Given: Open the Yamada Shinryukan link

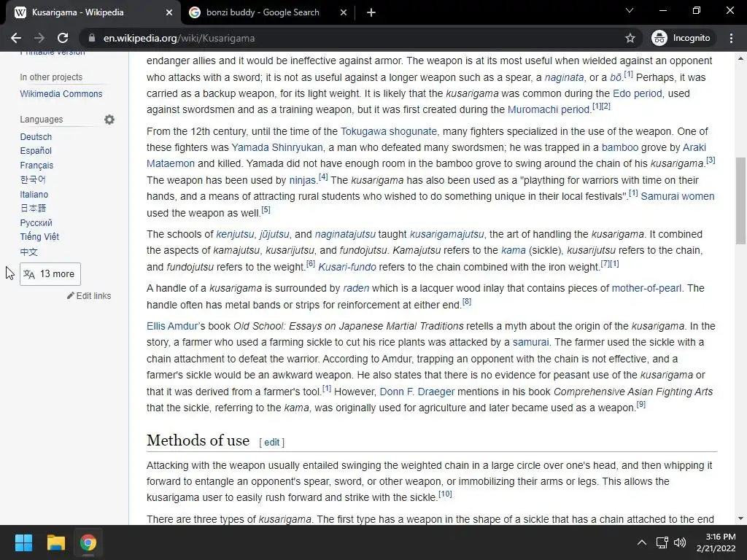Looking at the screenshot, I should 276,147.
